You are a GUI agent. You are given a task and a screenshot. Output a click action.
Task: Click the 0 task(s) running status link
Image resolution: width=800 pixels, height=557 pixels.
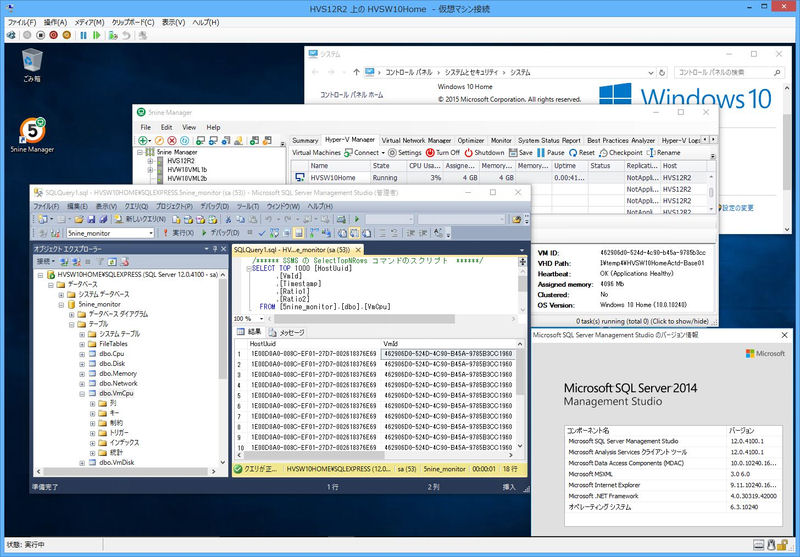(x=642, y=321)
